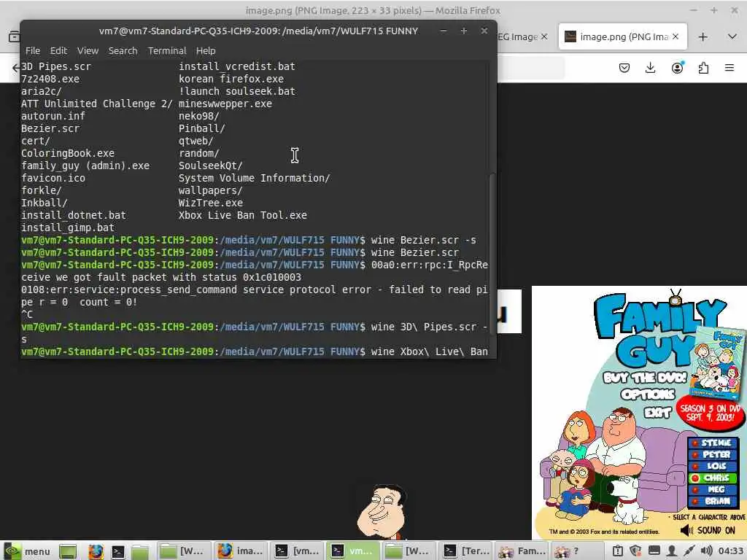Click 'korean firefox.exe' in terminal listing
Viewport: 747px width, 560px height.
coord(231,79)
